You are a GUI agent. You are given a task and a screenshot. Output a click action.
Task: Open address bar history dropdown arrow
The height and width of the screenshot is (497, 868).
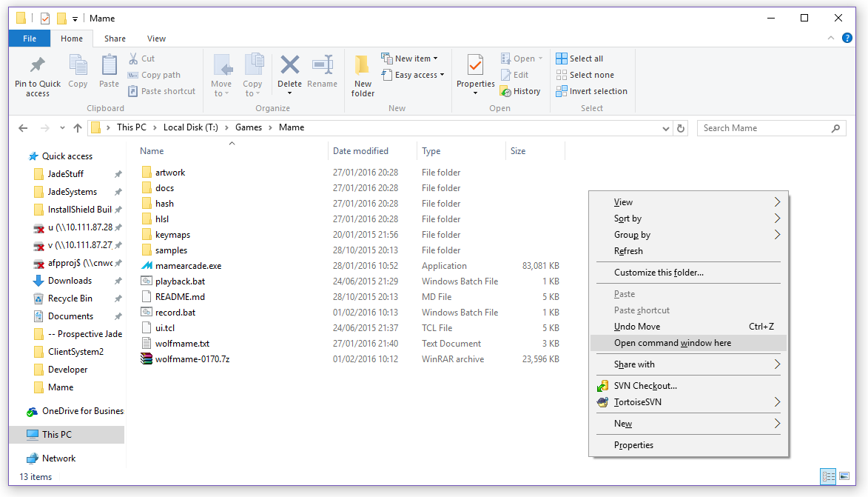click(665, 128)
